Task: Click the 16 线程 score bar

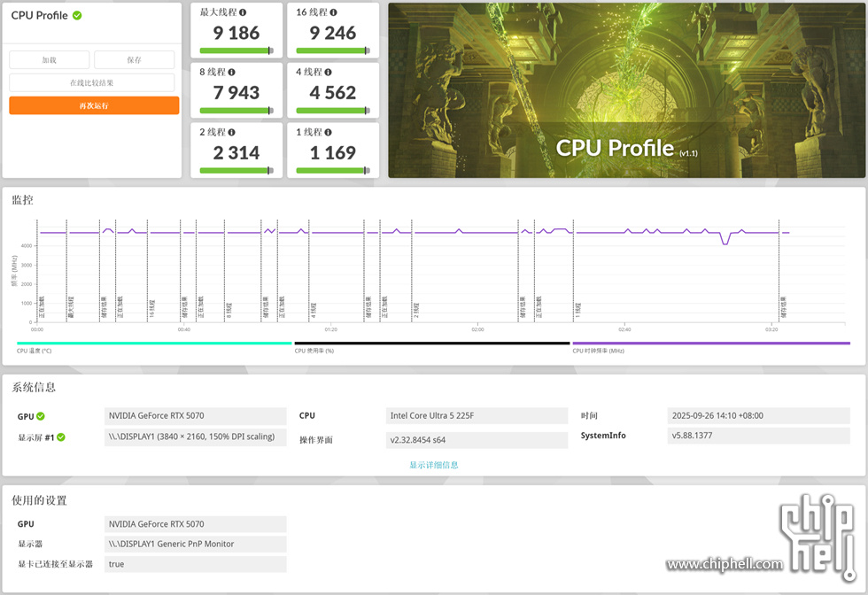Action: coord(333,51)
